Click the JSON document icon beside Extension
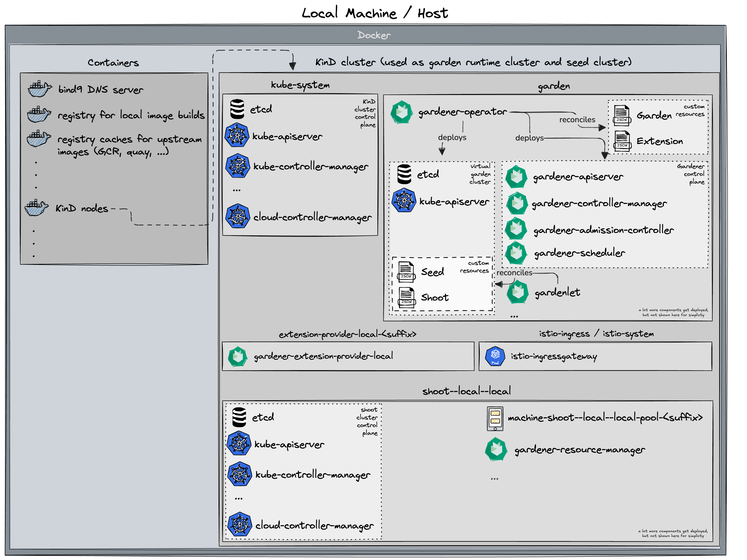The height and width of the screenshot is (560, 747). point(622,141)
